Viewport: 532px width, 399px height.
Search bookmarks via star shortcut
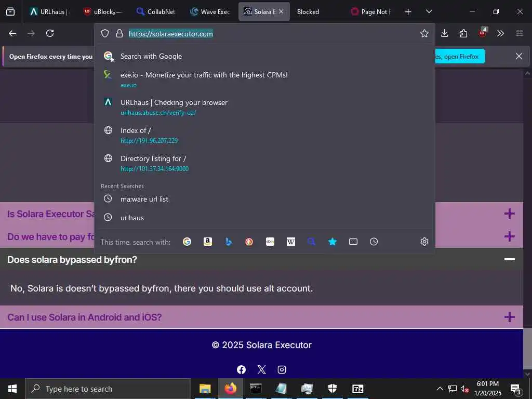(x=332, y=242)
